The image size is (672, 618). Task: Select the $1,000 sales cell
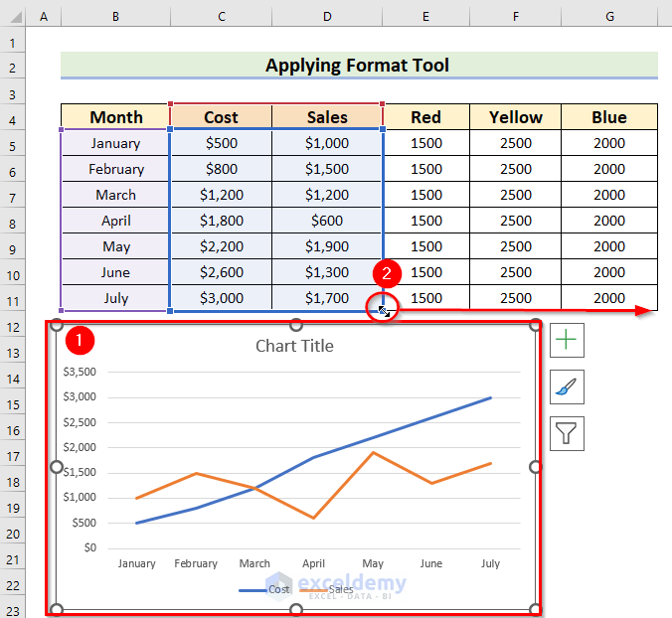327,143
